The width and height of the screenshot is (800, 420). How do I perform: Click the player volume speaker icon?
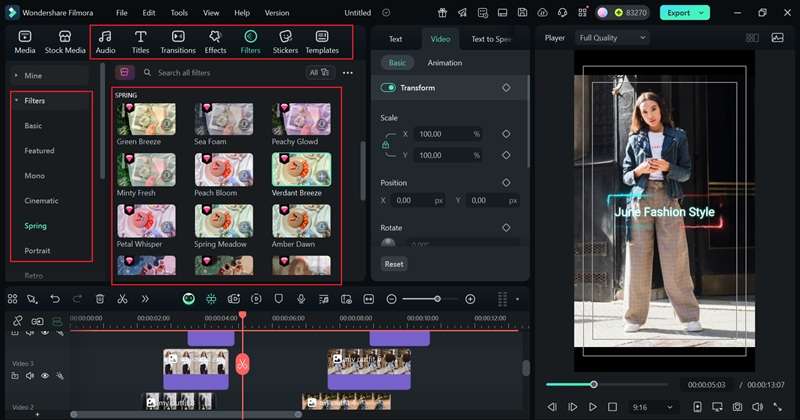pos(758,407)
